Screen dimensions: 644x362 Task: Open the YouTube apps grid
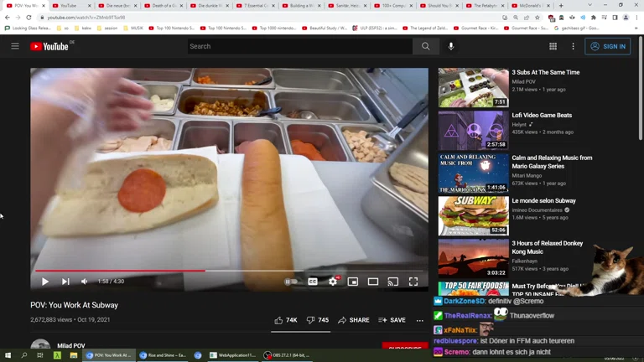pos(553,46)
